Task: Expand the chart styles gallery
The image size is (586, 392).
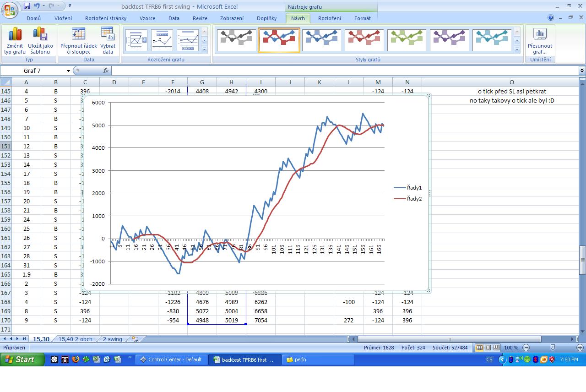Action: click(x=517, y=49)
